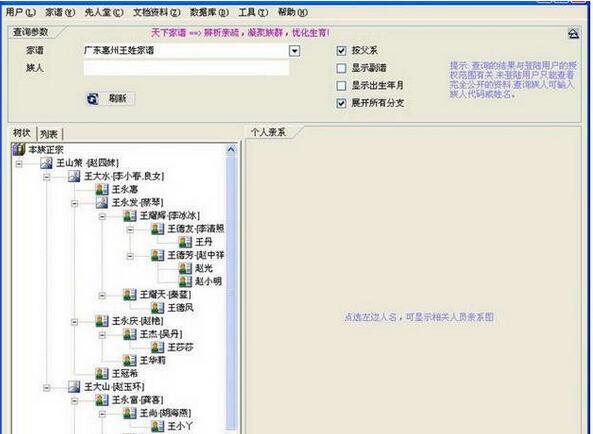Image resolution: width=593 pixels, height=434 pixels.
Task: Click the 本族正宗 book icon at tree root
Action: [19, 149]
